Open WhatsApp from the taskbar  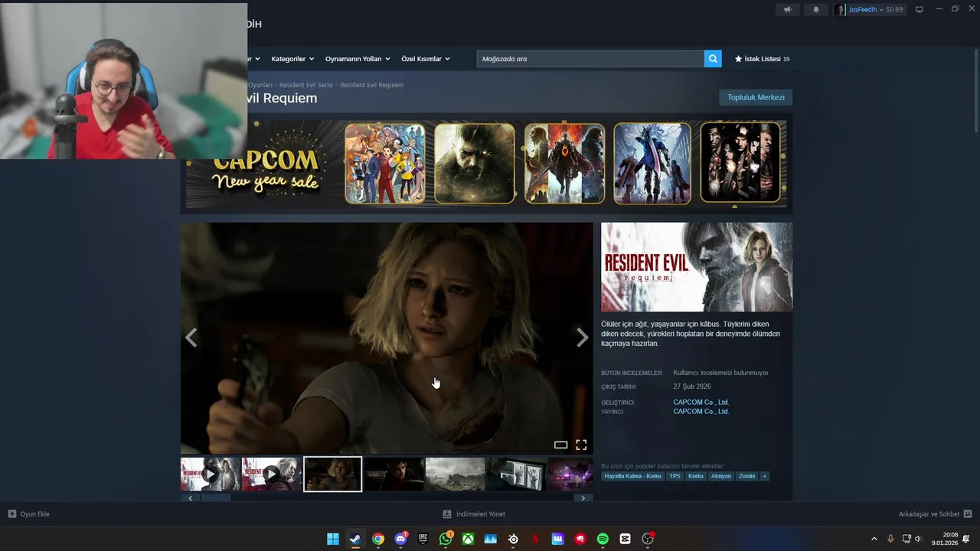(x=446, y=539)
